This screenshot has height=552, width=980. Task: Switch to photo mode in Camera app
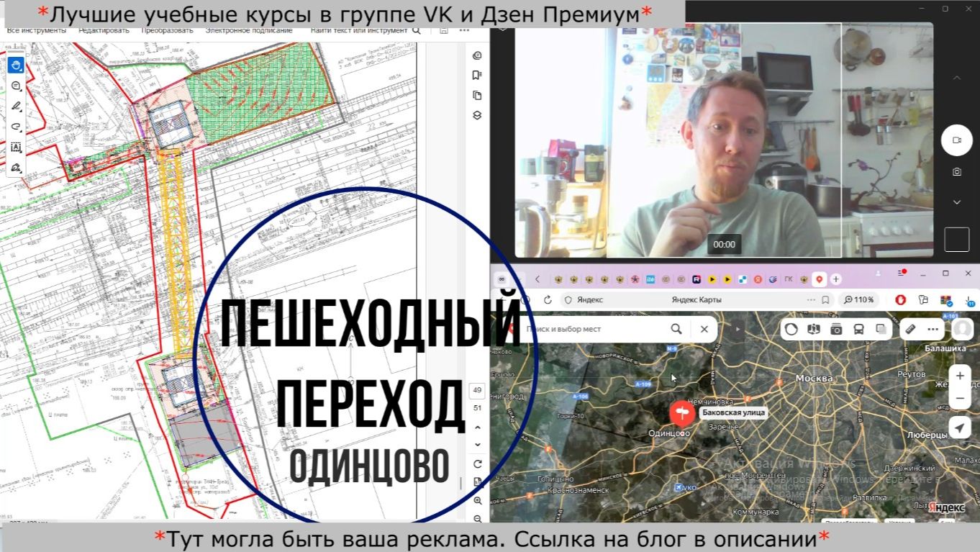(957, 172)
